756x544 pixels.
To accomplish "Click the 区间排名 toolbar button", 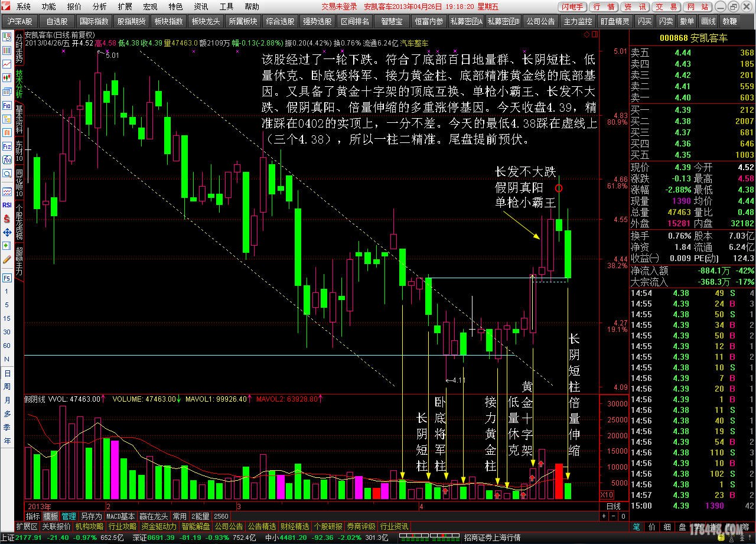I will pyautogui.click(x=354, y=21).
